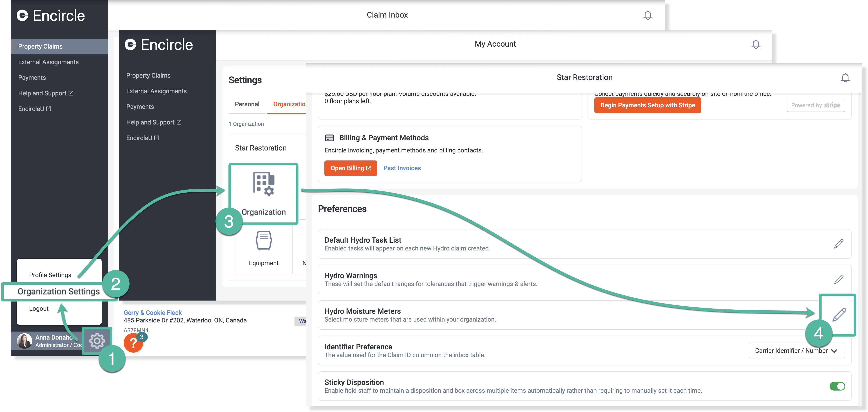Switch to the Personal settings tab
The width and height of the screenshot is (868, 412).
pos(247,104)
